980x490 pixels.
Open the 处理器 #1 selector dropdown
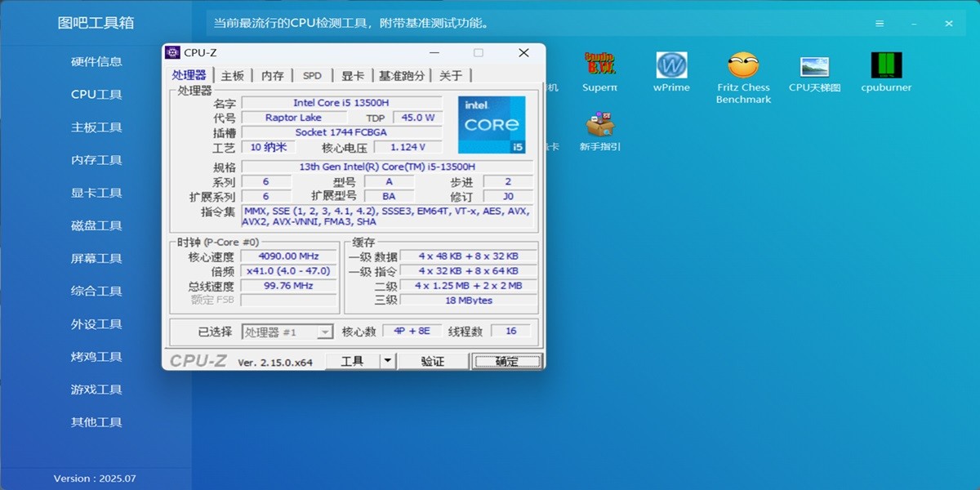click(x=289, y=331)
